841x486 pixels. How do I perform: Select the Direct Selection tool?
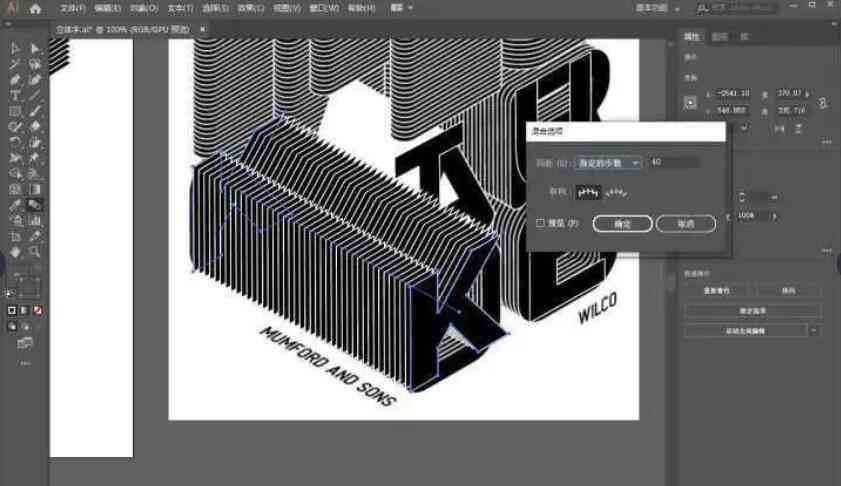point(35,49)
